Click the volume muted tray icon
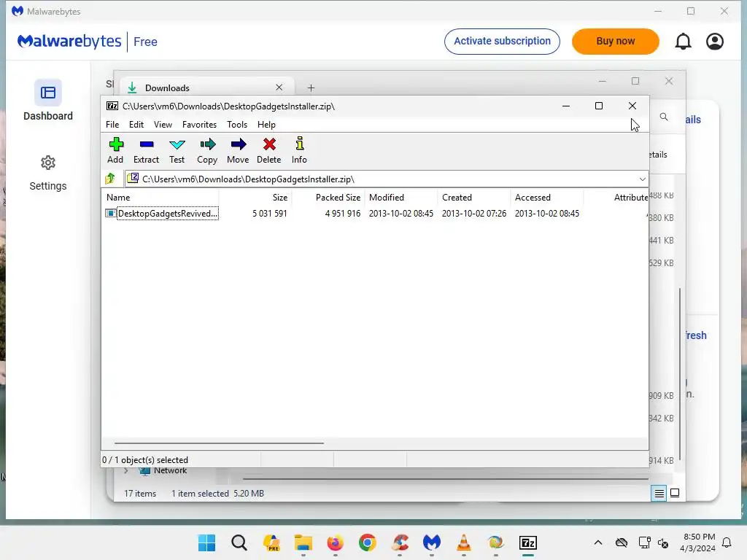 point(662,542)
